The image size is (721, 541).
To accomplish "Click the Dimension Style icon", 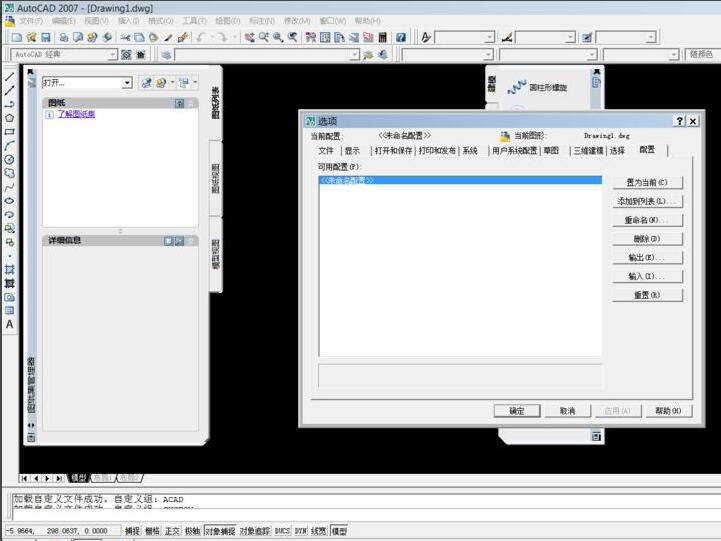I will coord(507,37).
